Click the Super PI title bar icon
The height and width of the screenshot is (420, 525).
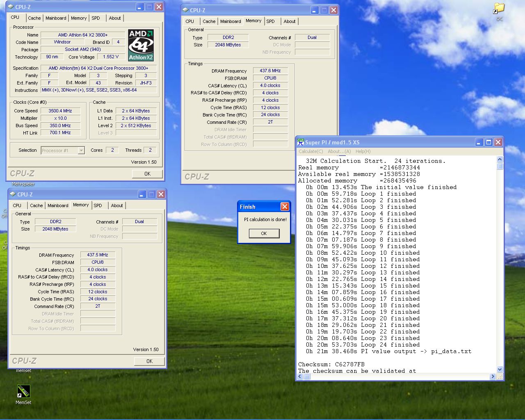(301, 142)
